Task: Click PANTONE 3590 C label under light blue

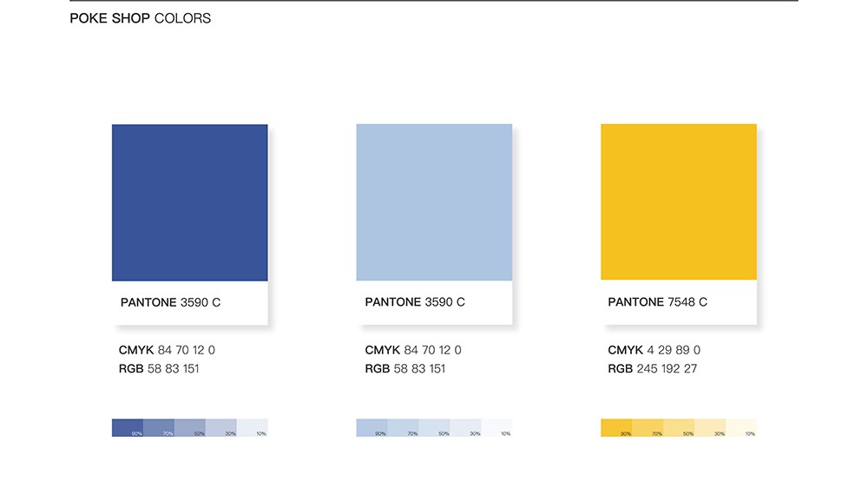Action: [415, 303]
